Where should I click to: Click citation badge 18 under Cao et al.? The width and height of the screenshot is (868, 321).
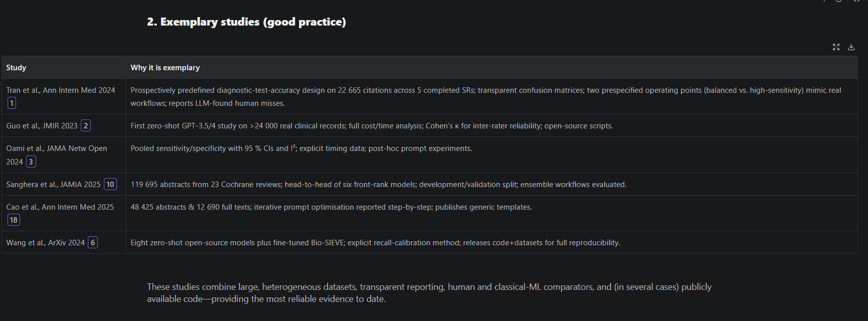coord(14,220)
